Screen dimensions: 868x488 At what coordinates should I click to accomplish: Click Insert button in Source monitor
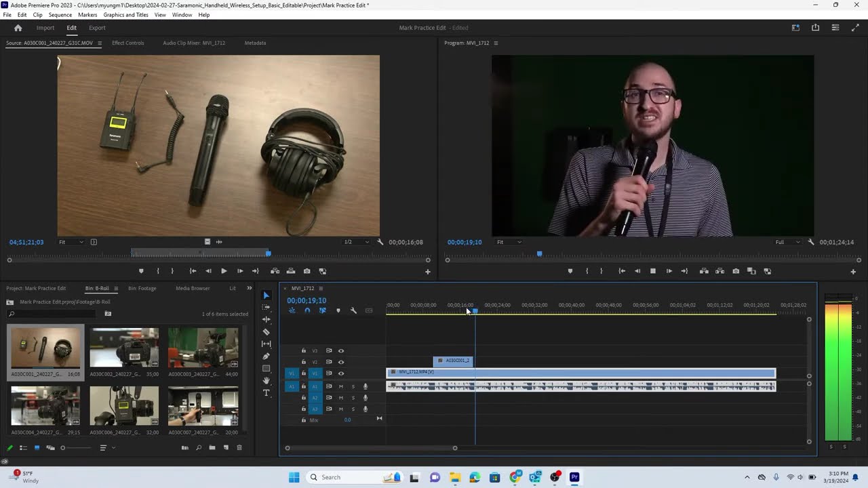tap(275, 271)
